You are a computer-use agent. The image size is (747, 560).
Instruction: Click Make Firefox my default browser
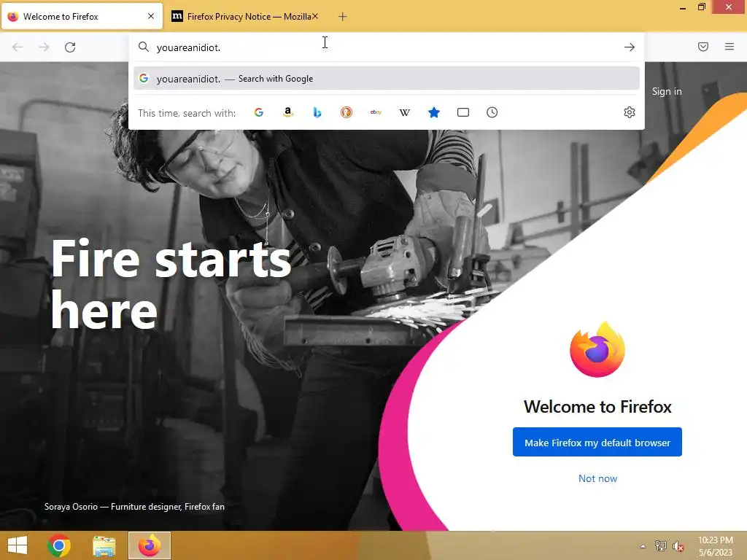[x=597, y=443]
